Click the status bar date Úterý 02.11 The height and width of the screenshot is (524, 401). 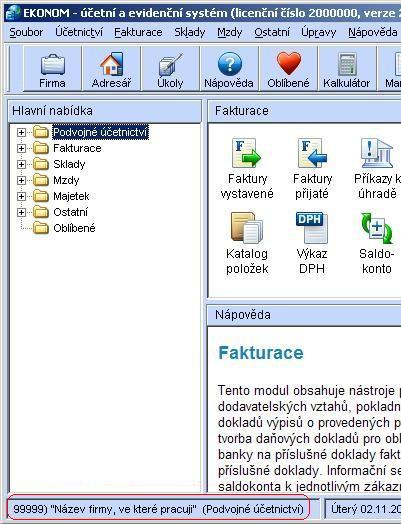point(363,509)
